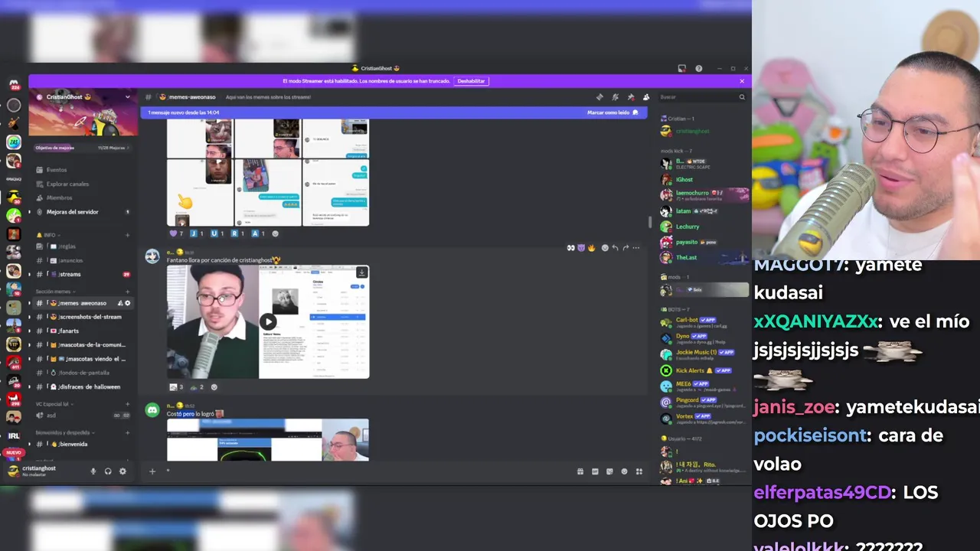Toggle headphones deafen in user panel
980x551 pixels.
[108, 471]
